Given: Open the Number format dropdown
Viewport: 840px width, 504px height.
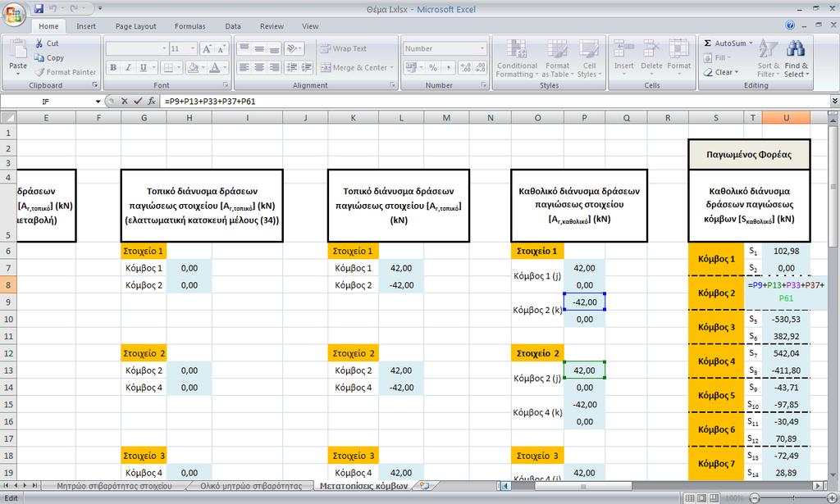Looking at the screenshot, I should click(x=482, y=48).
